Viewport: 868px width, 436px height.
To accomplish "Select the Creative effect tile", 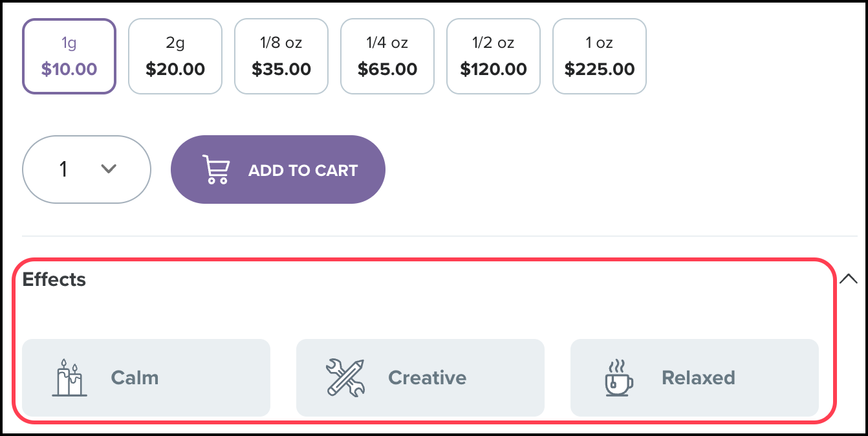I will coord(420,378).
